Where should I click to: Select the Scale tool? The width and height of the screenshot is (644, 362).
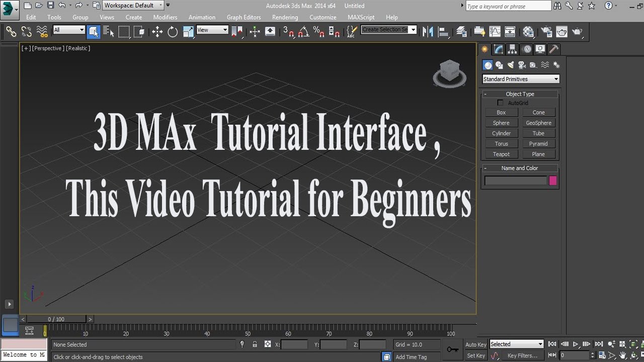point(188,32)
